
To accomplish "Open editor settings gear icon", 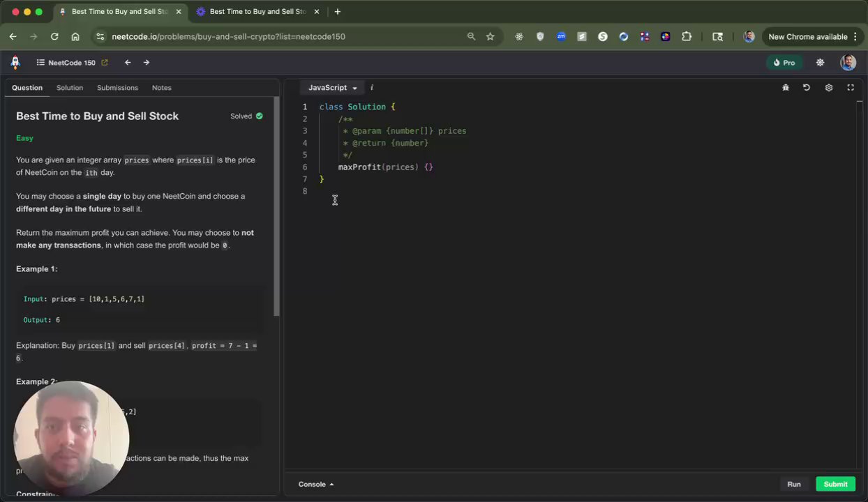I will [828, 88].
